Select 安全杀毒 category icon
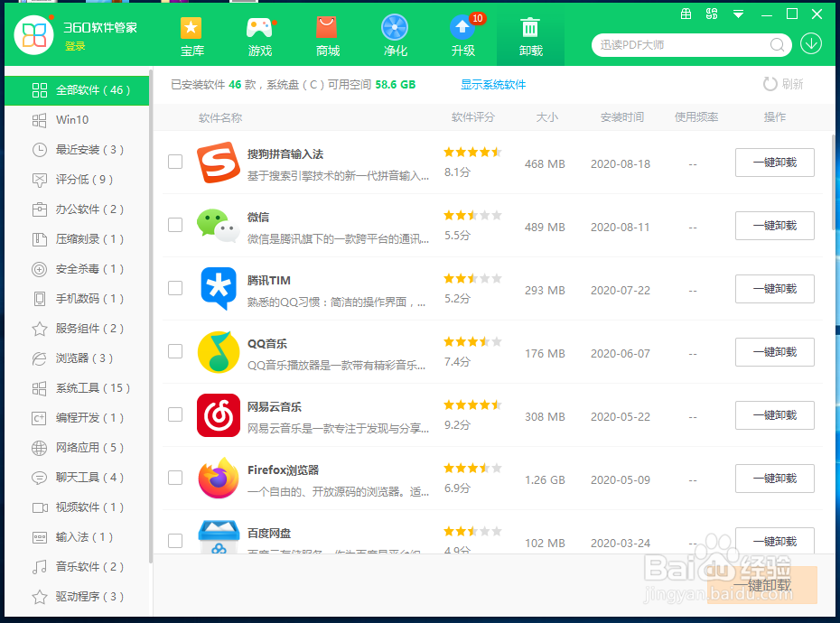 pyautogui.click(x=39, y=269)
